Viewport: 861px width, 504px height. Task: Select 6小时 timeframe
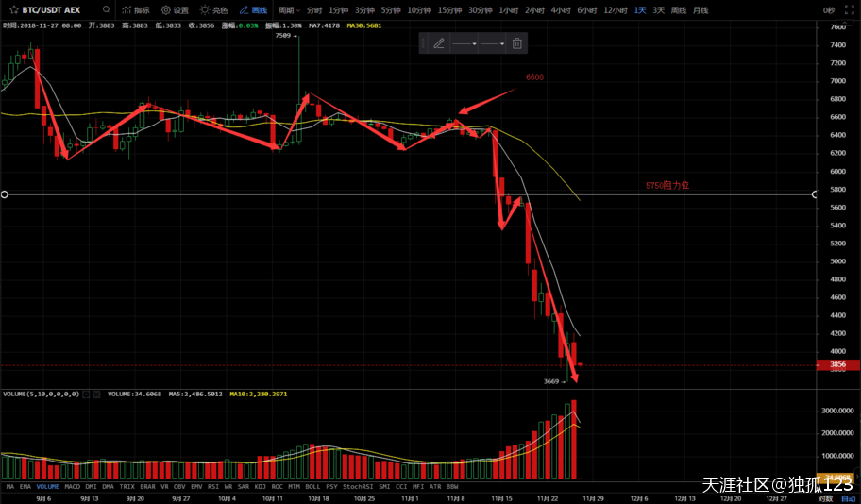tap(587, 9)
